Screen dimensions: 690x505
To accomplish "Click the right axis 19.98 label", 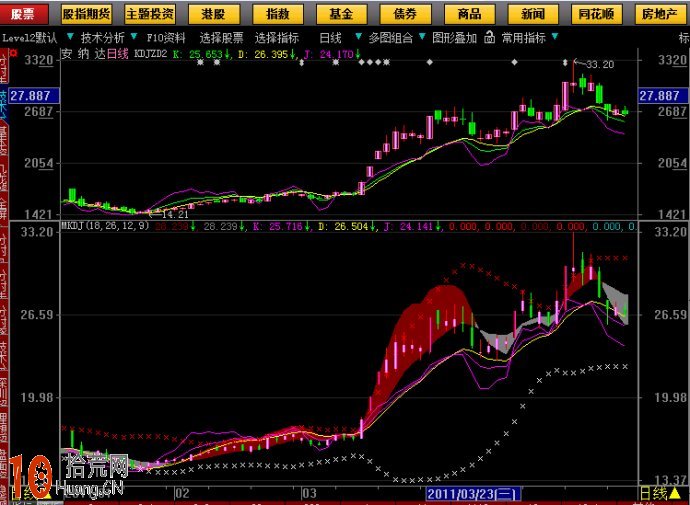I will (x=670, y=398).
